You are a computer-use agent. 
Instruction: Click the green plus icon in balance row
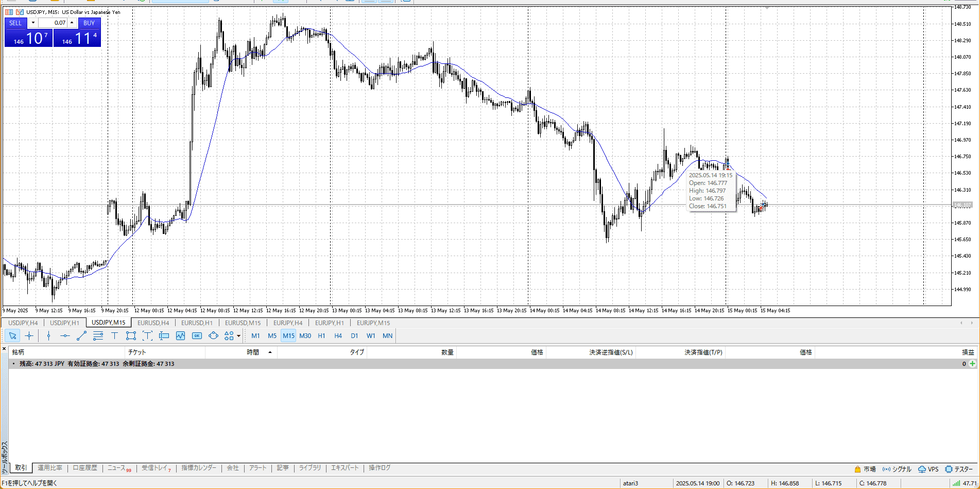972,364
